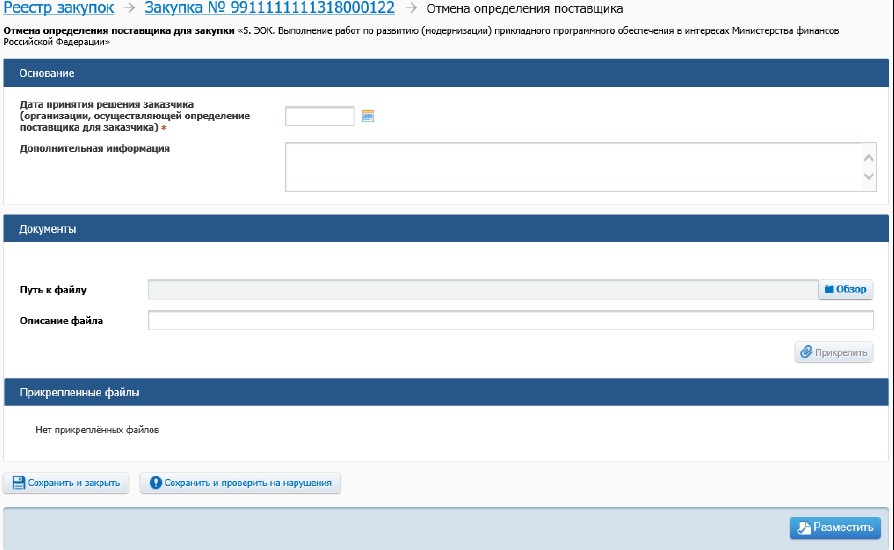894x550 pixels.
Task: Go to Реестр закупок breadcrumb link
Action: click(x=58, y=9)
